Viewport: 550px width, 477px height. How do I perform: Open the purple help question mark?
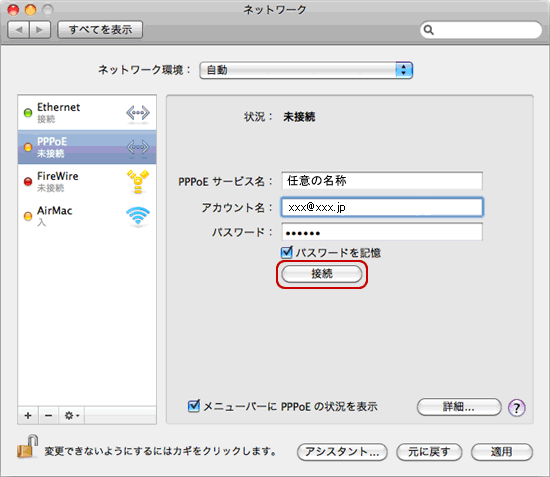[x=516, y=408]
